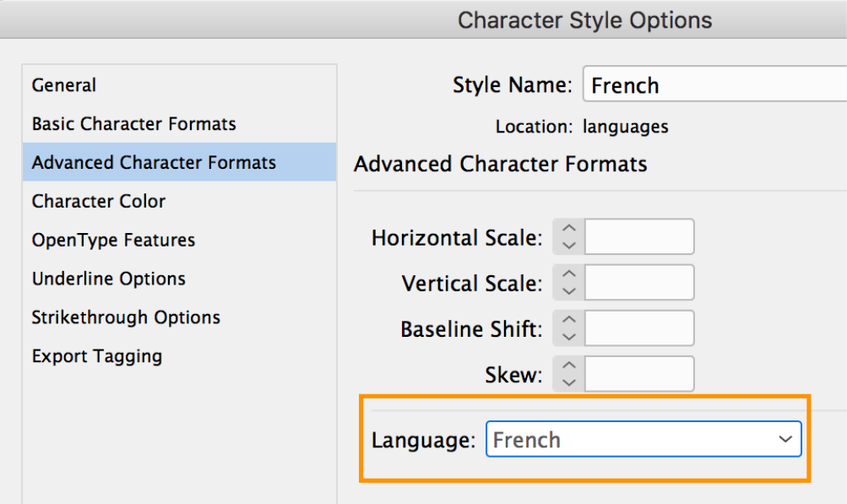The height and width of the screenshot is (504, 847).
Task: Decrease Skew using down arrow
Action: [569, 383]
